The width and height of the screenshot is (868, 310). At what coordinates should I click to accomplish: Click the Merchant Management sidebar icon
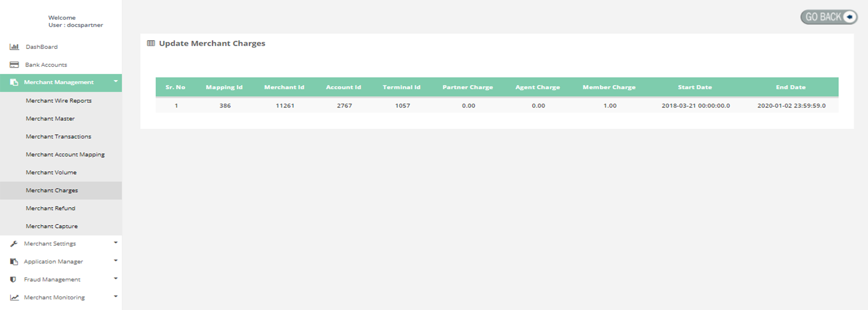(x=14, y=83)
